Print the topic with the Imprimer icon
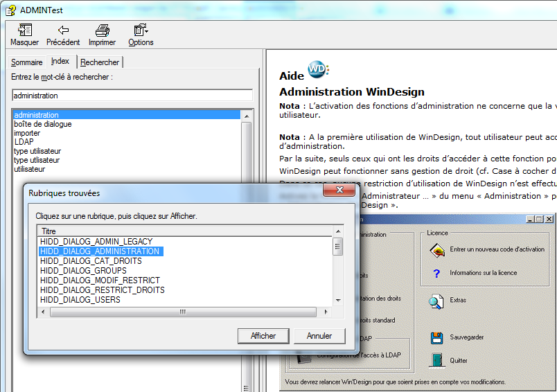 (x=103, y=30)
